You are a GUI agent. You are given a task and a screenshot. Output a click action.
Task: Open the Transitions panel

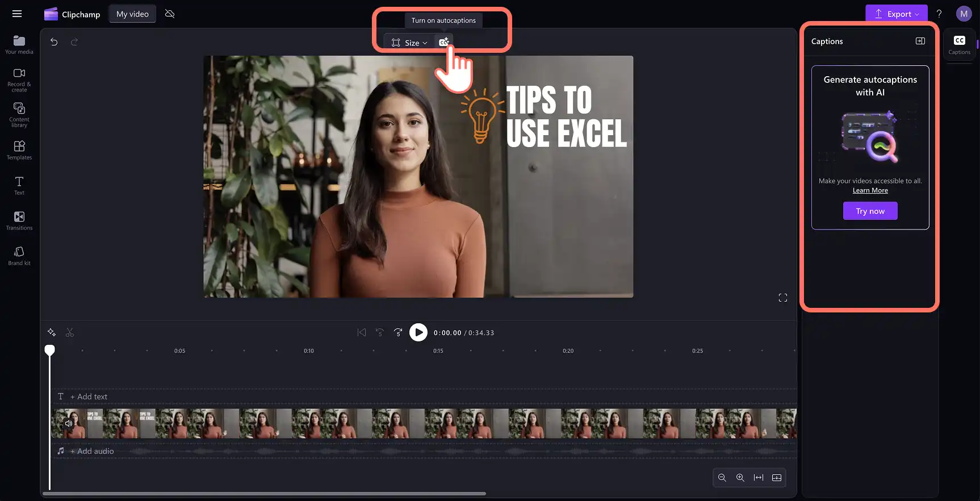point(19,221)
